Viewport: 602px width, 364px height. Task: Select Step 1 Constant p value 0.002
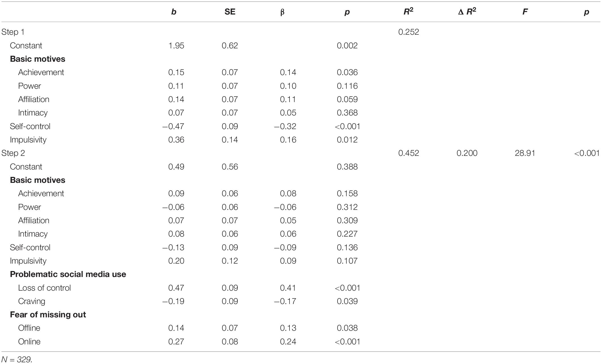point(347,45)
